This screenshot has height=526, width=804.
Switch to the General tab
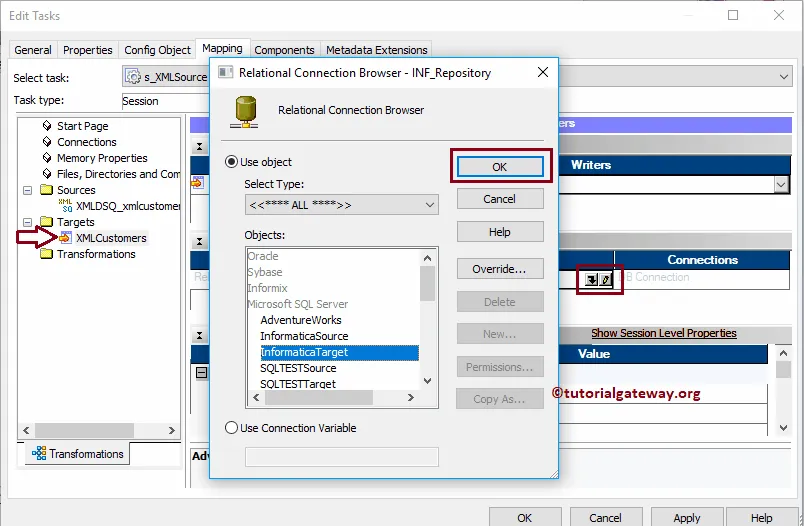pos(33,50)
